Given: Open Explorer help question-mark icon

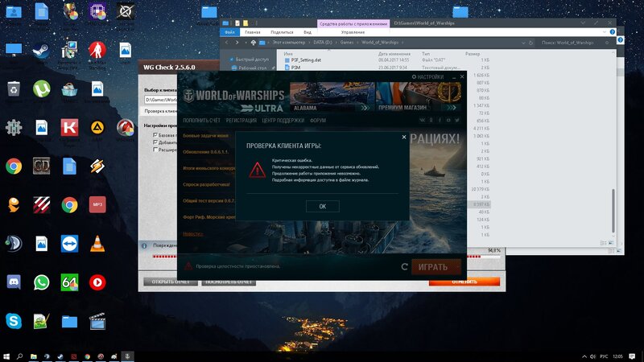Looking at the screenshot, I should pyautogui.click(x=613, y=32).
